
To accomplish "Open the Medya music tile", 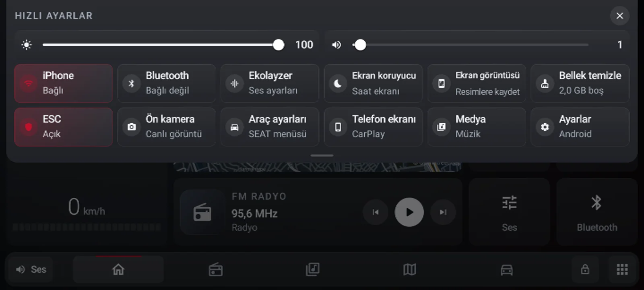I will click(x=477, y=127).
